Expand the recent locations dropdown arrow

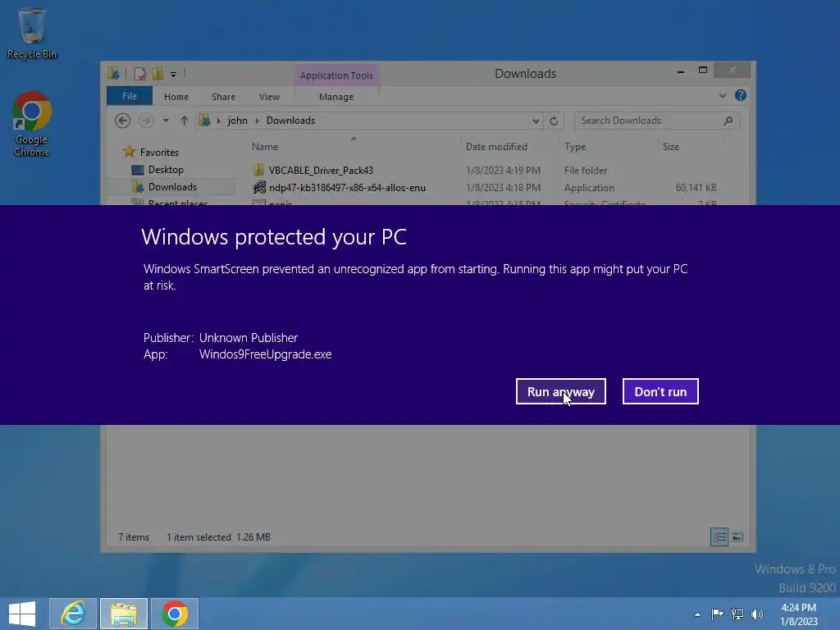coord(166,121)
